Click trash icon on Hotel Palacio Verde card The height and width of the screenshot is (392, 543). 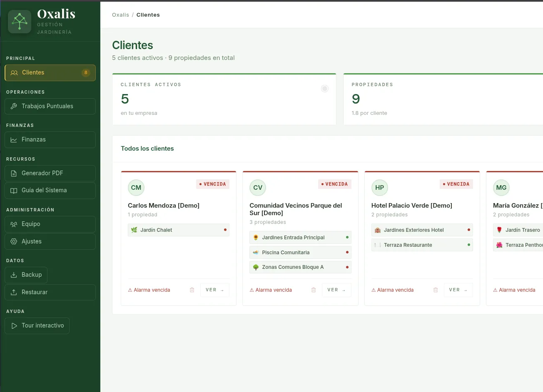point(436,290)
